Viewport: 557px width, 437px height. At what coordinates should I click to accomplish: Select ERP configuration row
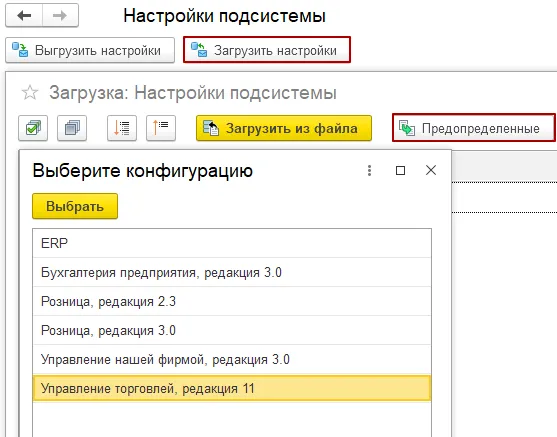pyautogui.click(x=232, y=243)
